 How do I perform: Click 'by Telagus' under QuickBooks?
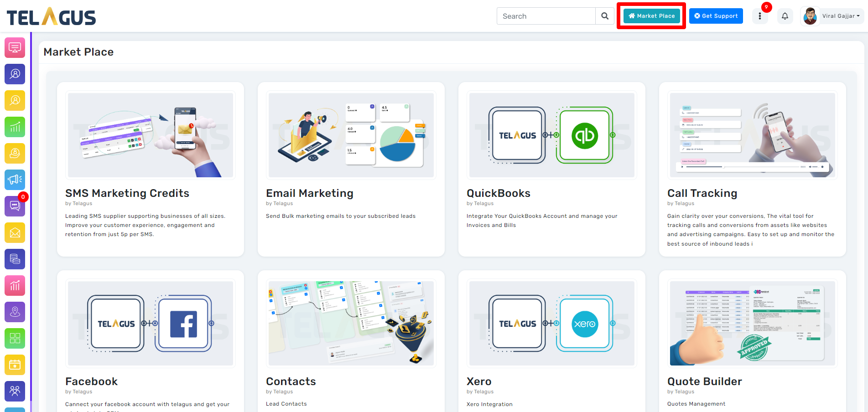(x=480, y=204)
